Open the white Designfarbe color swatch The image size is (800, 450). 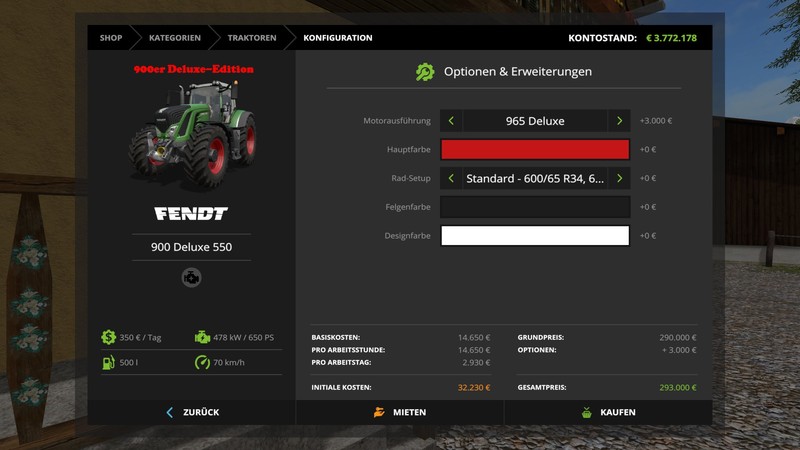[535, 236]
